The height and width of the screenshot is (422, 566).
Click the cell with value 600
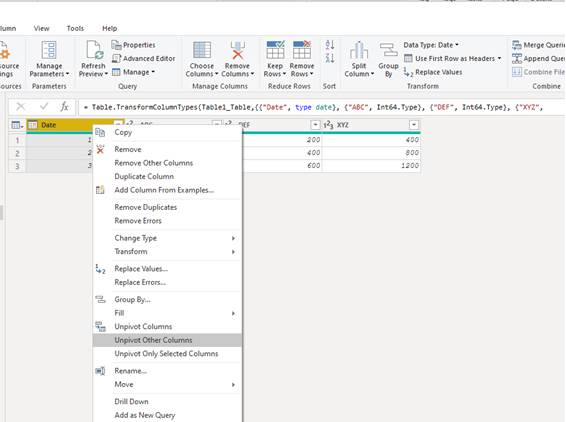(x=282, y=166)
